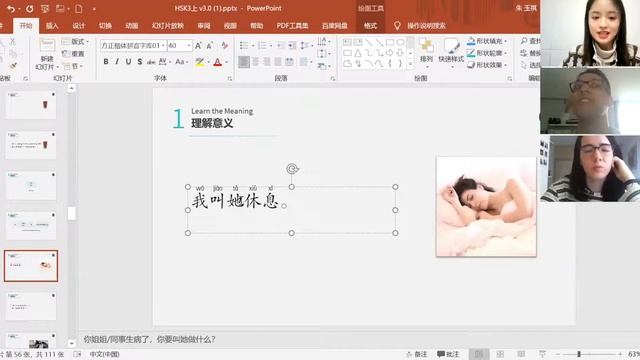The image size is (640, 360).
Task: Center align text
Action: click(256, 62)
